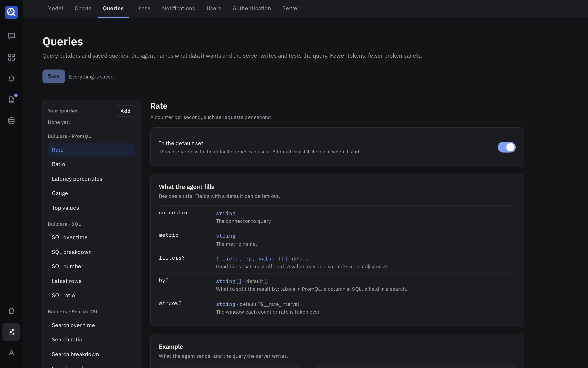Viewport: 588px width, 368px height.
Task: Open the dashboards grid sidebar icon
Action: (x=11, y=57)
